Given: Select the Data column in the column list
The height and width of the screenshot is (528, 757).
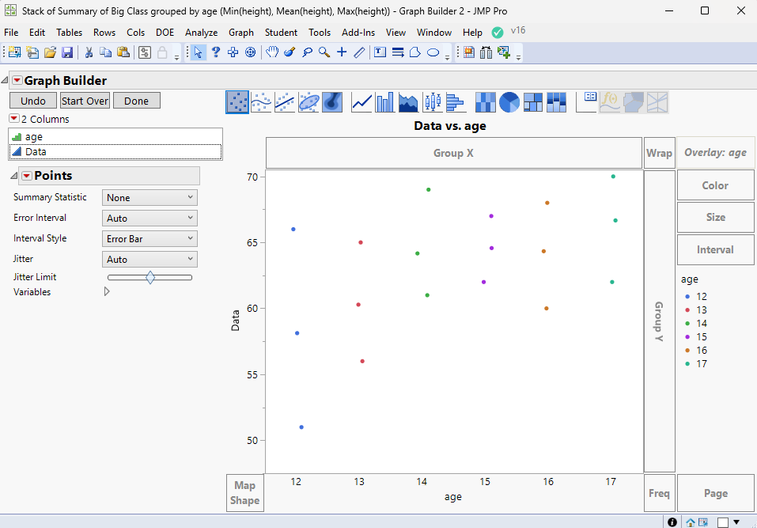Looking at the screenshot, I should tap(115, 152).
